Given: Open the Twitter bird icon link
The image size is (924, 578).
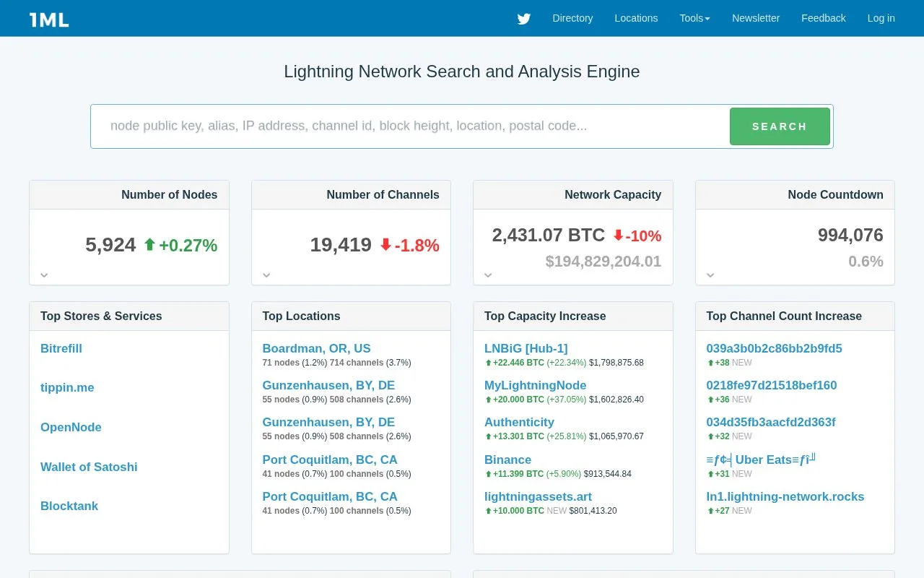Looking at the screenshot, I should coord(524,19).
